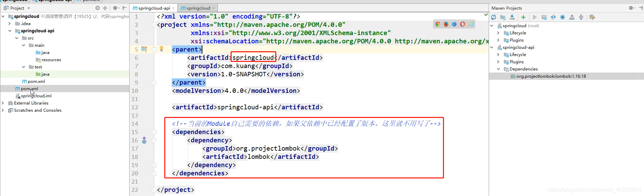This screenshot has width=644, height=196.
Task: Click the green inspection checkmark
Action: coord(486,15)
